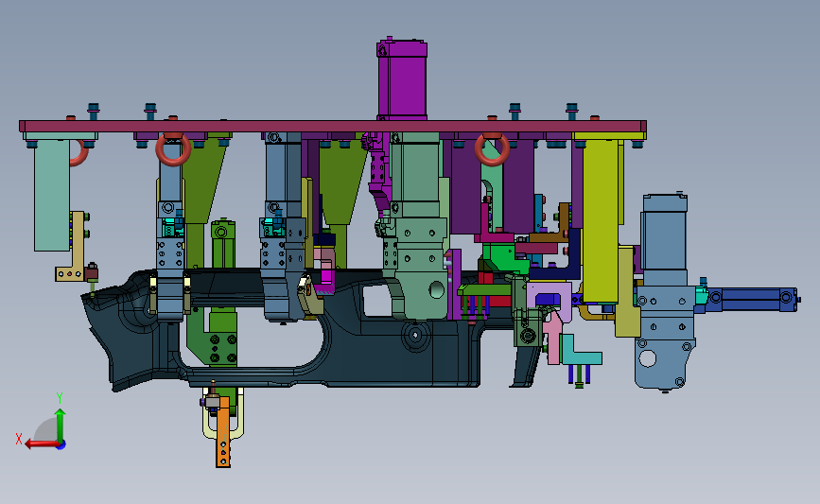Select the grey-blue motor on the right side

(x=665, y=232)
